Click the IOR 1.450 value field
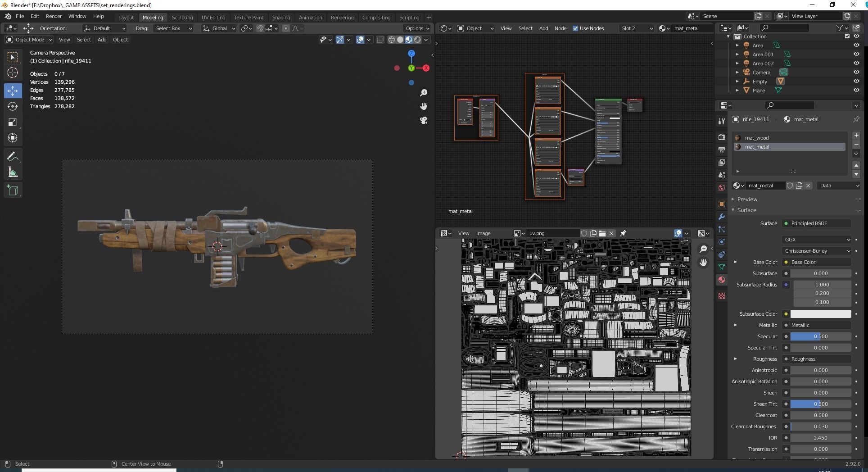The height and width of the screenshot is (472, 868). pos(821,438)
